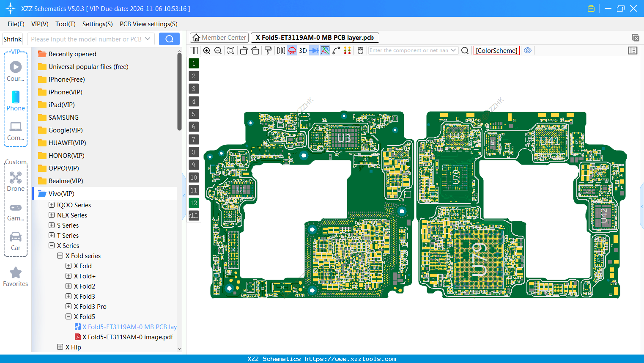Select the hand pan tool
This screenshot has width=644, height=363.
click(360, 50)
